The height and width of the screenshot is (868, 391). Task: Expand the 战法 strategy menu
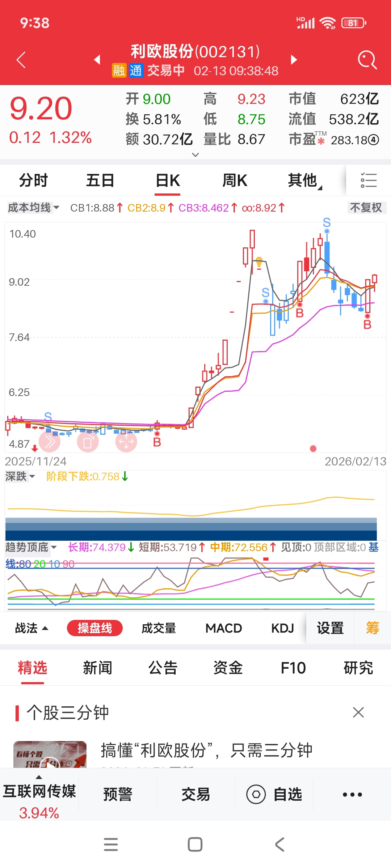click(x=31, y=628)
